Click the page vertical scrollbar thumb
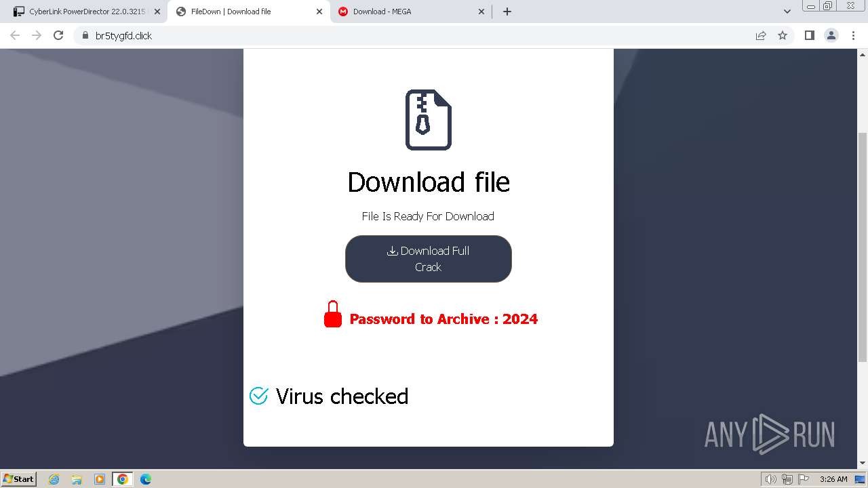Image resolution: width=868 pixels, height=488 pixels. point(863,247)
